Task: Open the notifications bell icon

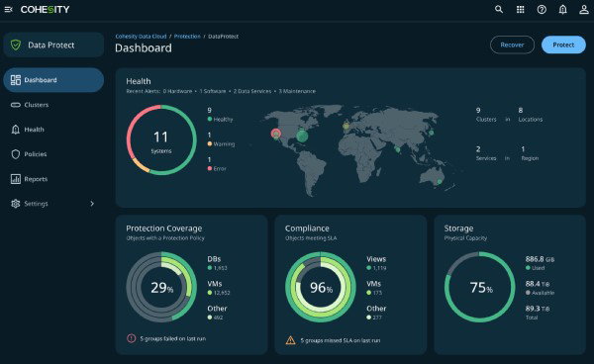Action: pos(563,10)
